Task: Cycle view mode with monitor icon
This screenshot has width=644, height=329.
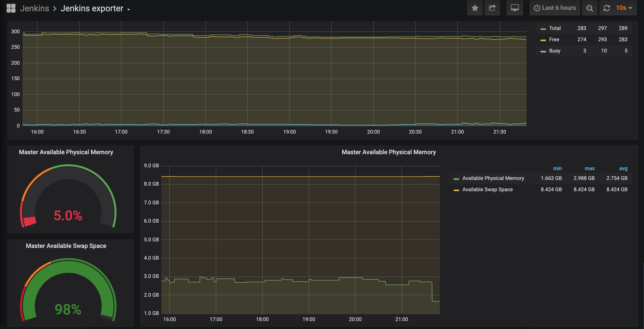Action: click(515, 8)
